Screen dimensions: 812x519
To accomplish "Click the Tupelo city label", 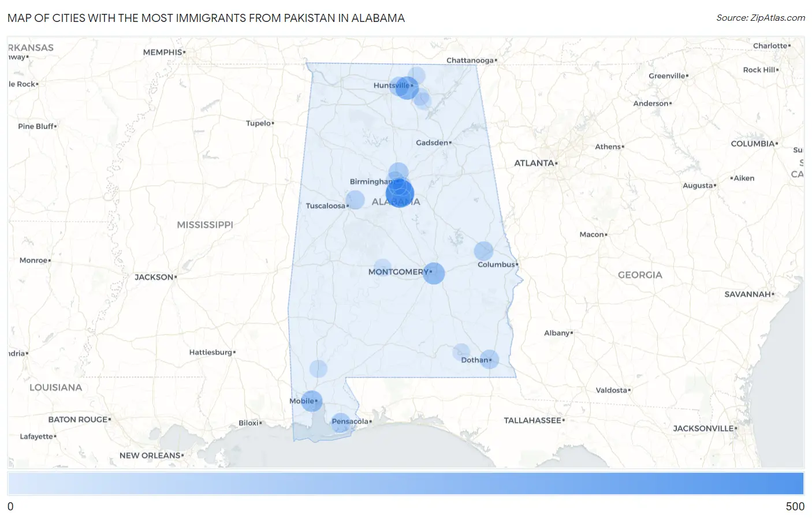I will point(258,123).
